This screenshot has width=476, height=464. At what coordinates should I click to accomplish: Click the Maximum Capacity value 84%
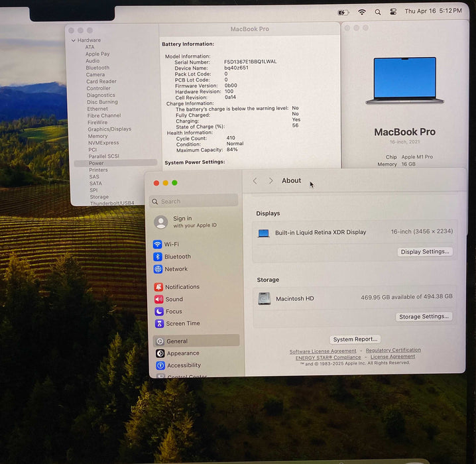pyautogui.click(x=232, y=150)
